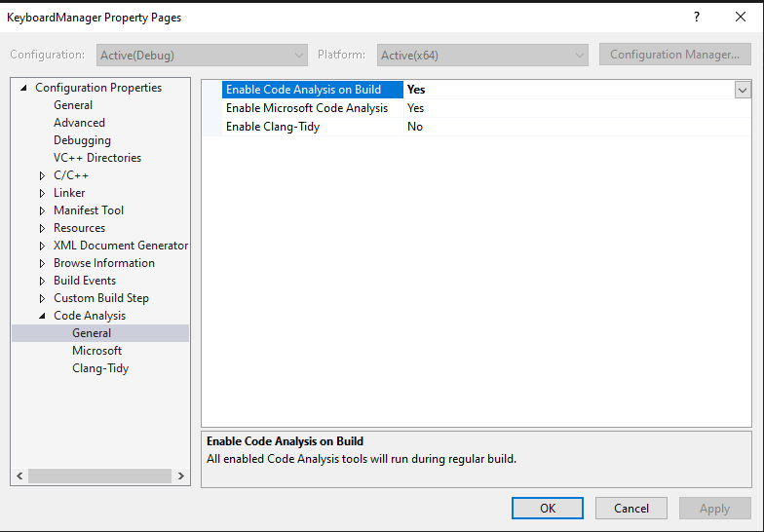
Task: Expand the Build Events node arrow
Action: tap(43, 281)
